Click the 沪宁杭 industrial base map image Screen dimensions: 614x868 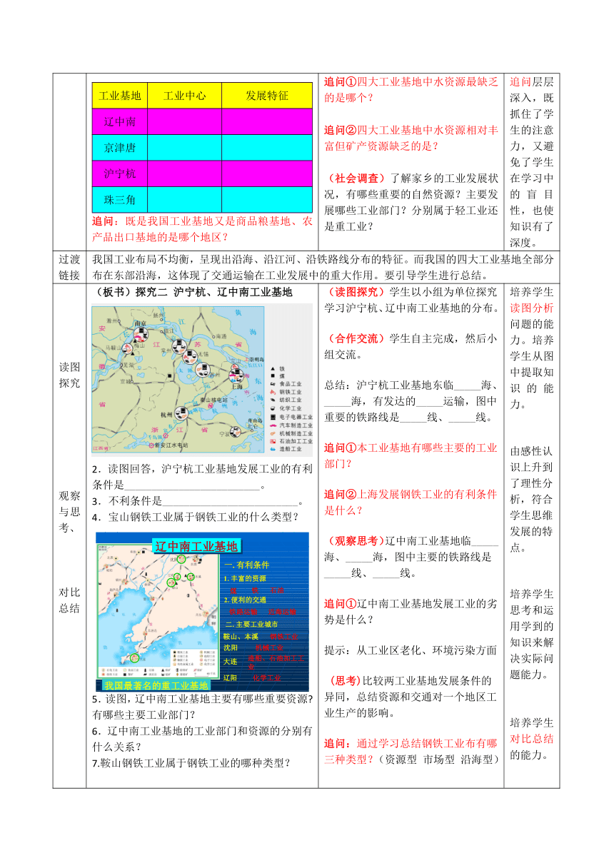click(x=202, y=380)
